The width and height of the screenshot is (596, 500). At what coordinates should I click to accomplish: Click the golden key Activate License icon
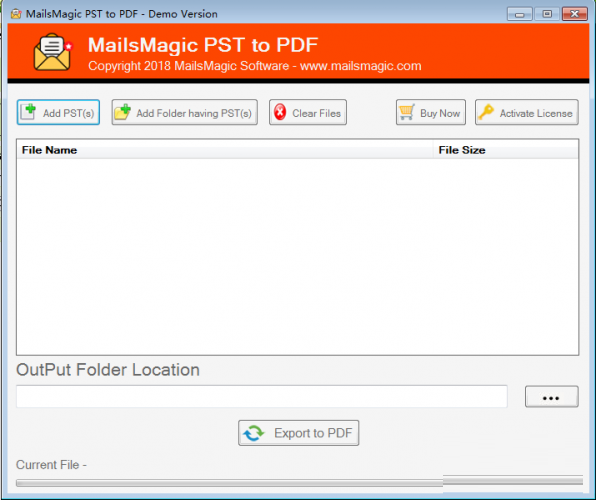[x=486, y=112]
